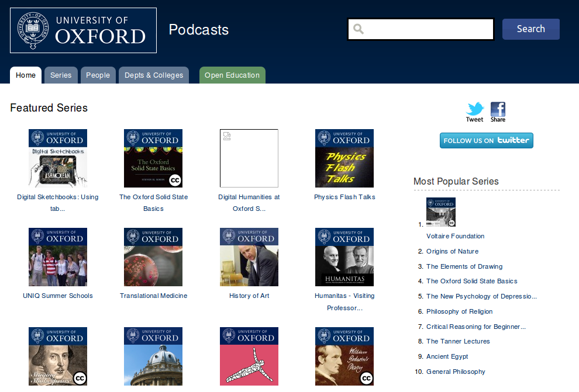The image size is (579, 392).
Task: Click the Humanitas - Visiting Professor... link
Action: pos(344,301)
